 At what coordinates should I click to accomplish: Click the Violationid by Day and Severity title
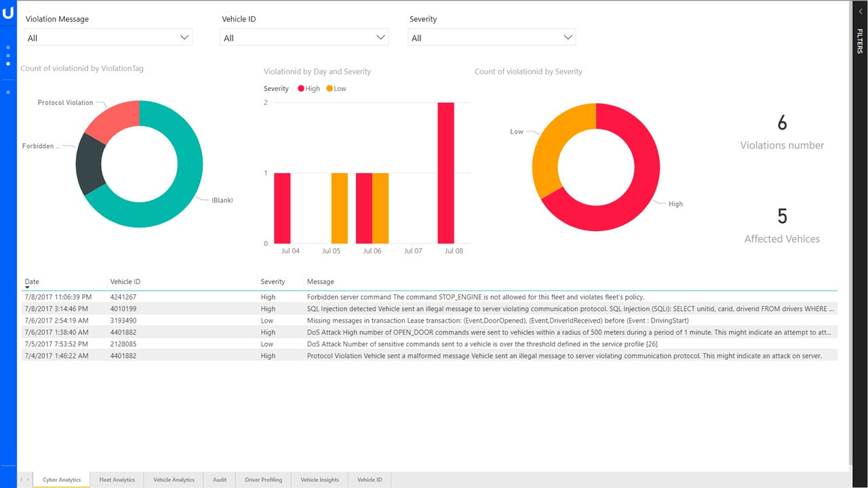click(x=317, y=71)
